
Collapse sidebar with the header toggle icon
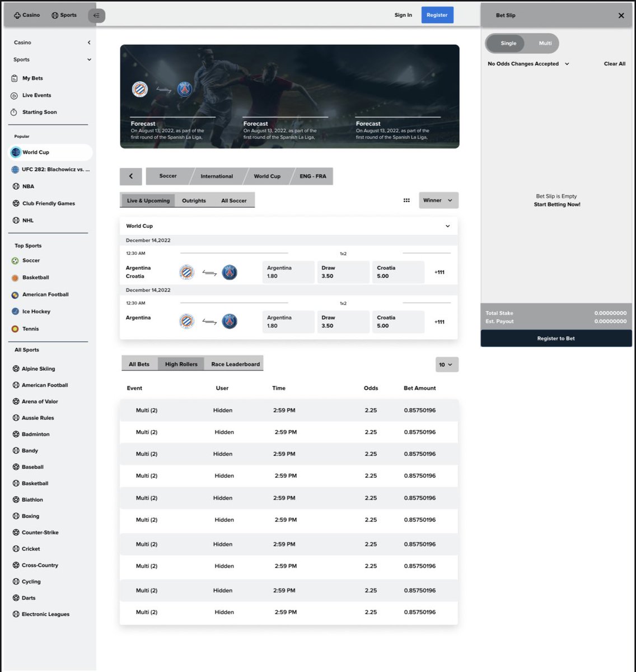[x=96, y=16]
